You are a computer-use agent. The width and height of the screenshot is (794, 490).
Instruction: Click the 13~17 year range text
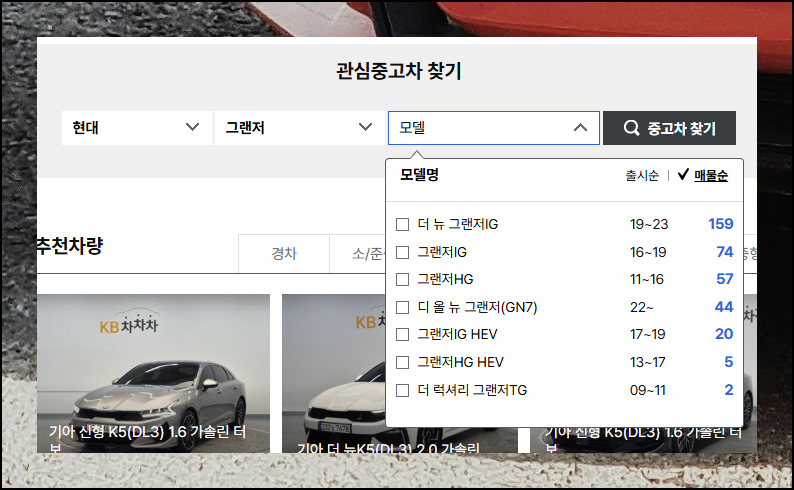[648, 362]
